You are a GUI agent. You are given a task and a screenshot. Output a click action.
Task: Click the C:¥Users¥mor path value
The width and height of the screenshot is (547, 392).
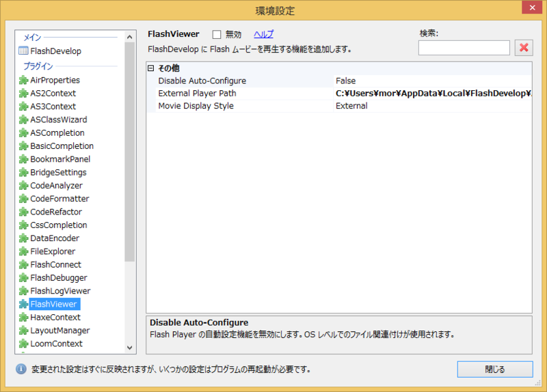[433, 94]
